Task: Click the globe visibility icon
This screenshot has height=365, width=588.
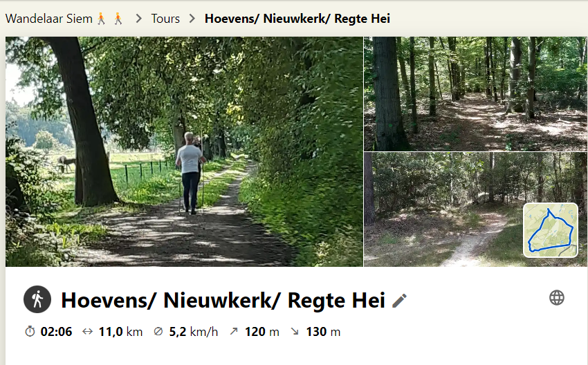Action: [x=556, y=298]
